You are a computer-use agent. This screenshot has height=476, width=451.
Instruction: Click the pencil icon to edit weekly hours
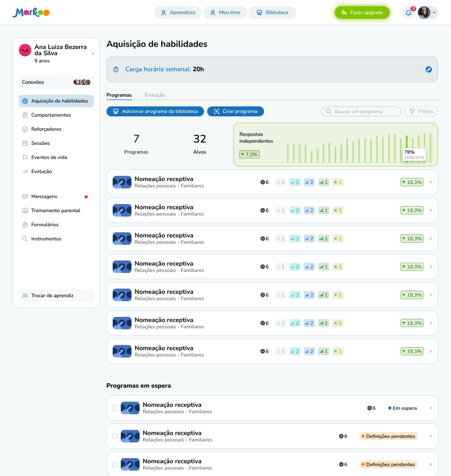(x=428, y=70)
